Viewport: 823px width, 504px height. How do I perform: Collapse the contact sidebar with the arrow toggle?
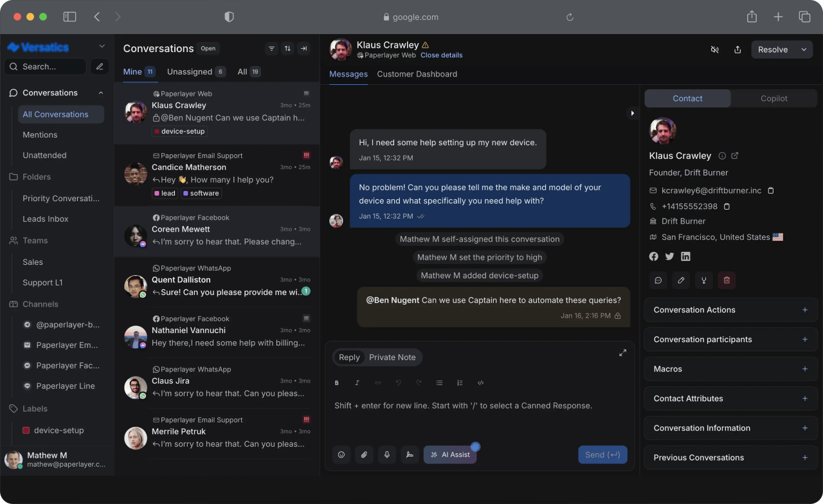pos(632,113)
